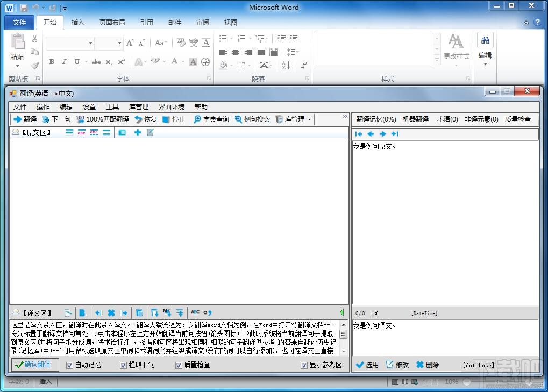Show previous example with the left arrow
The image size is (548, 392).
371,134
